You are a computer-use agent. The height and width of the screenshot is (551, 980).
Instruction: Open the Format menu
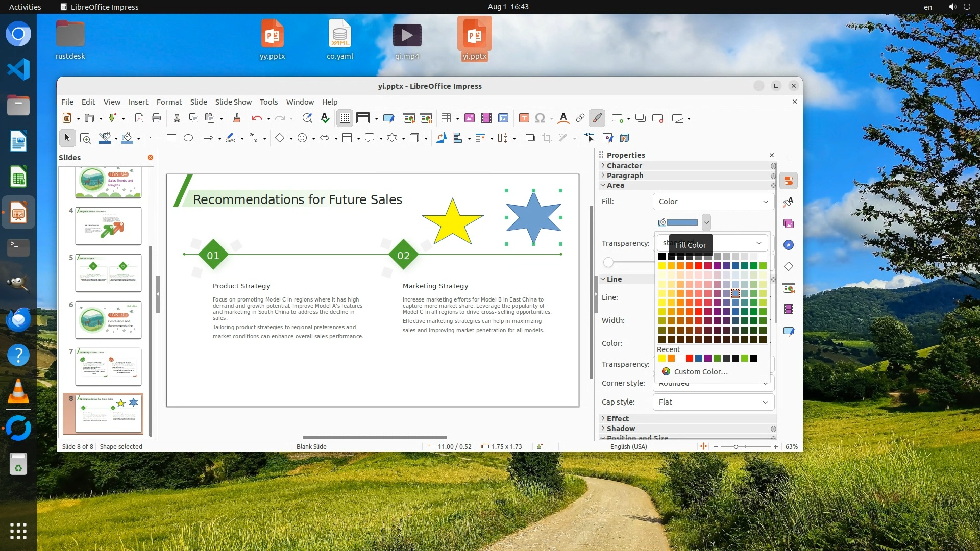pyautogui.click(x=169, y=102)
